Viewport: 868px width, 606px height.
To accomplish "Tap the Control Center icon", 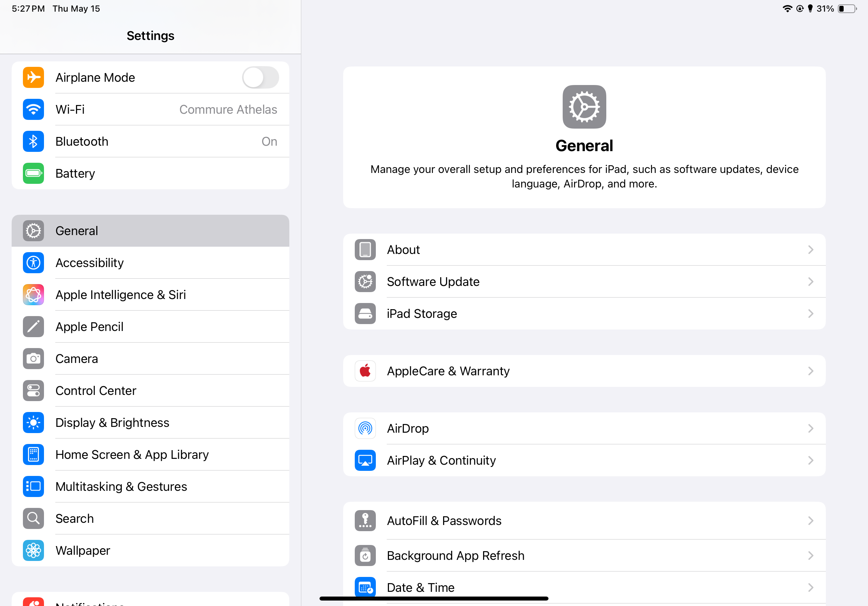I will click(33, 391).
